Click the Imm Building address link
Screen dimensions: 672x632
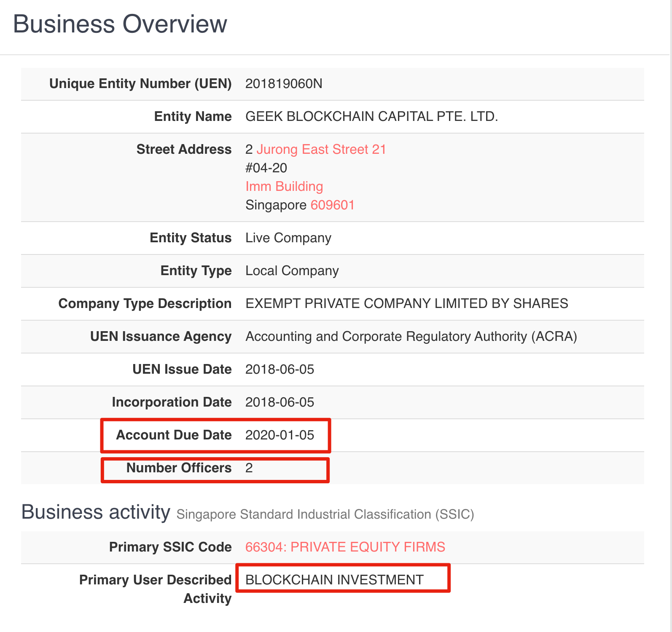click(284, 187)
